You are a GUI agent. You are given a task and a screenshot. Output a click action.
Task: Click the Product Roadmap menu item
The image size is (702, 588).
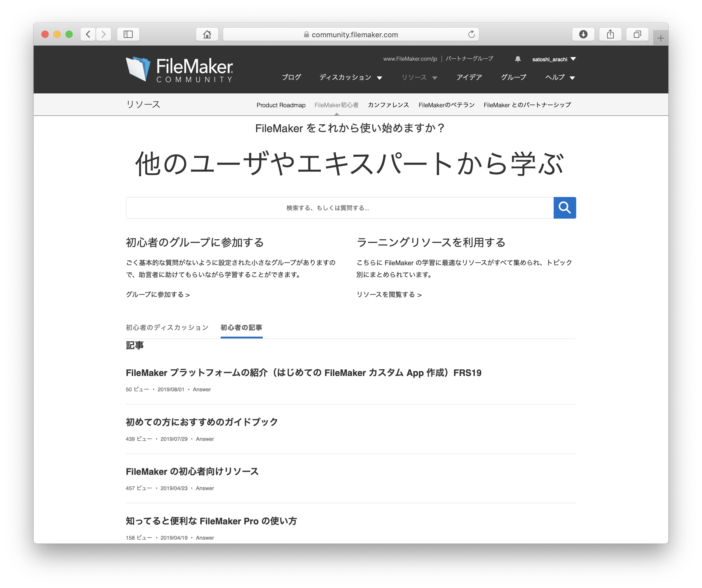pos(281,105)
